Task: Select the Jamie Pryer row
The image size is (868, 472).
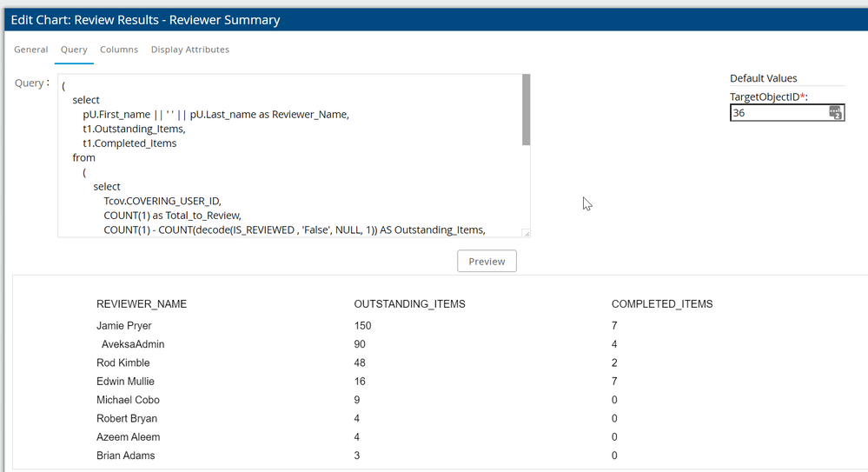Action: [124, 326]
